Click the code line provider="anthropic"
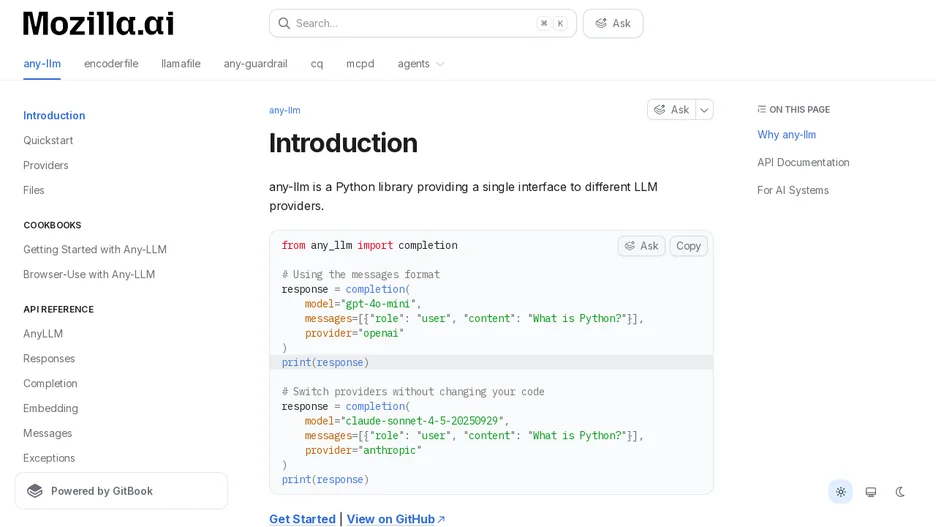Screen dimensions: 936x527 tap(363, 450)
